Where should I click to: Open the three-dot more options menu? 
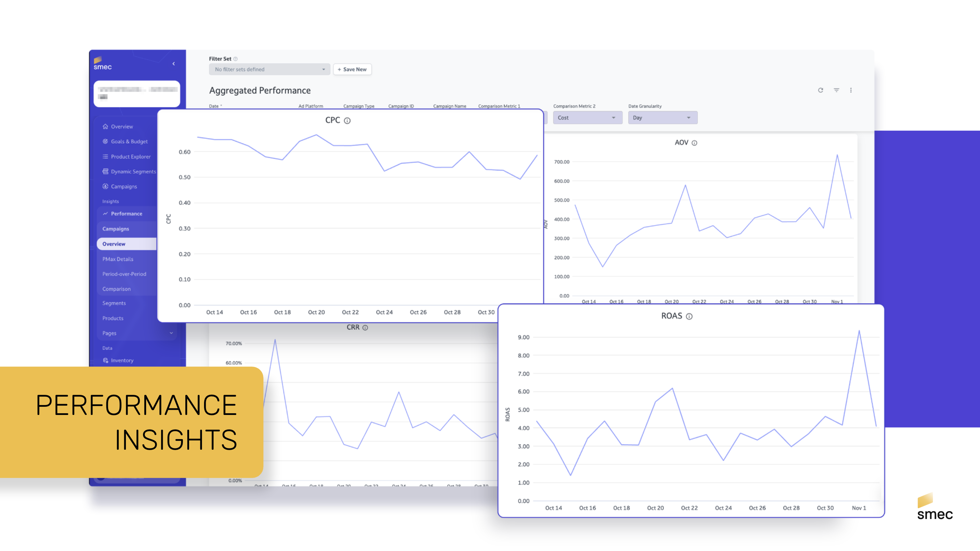[851, 90]
